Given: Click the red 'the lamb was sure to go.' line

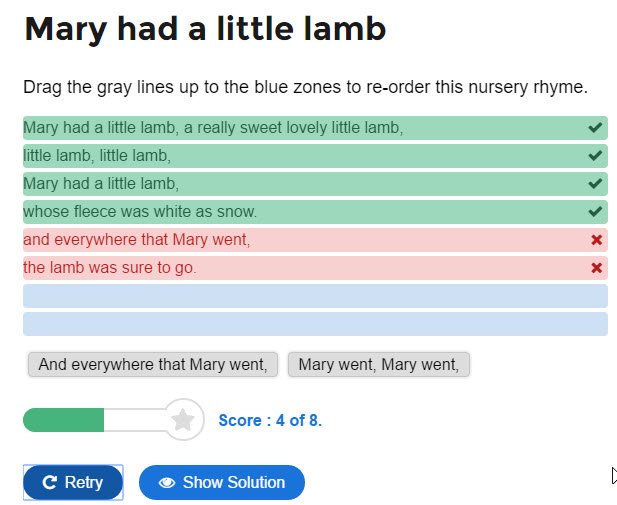Looking at the screenshot, I should click(x=315, y=268).
